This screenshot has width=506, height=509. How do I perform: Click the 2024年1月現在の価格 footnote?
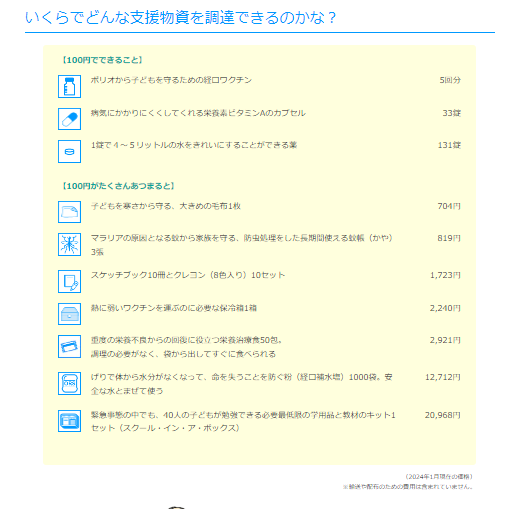pos(439,477)
